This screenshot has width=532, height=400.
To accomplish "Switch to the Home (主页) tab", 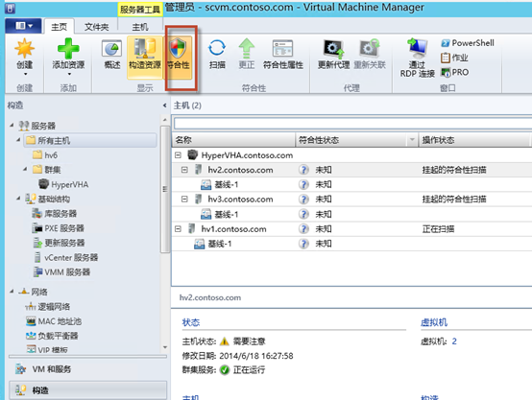I will pos(59,27).
